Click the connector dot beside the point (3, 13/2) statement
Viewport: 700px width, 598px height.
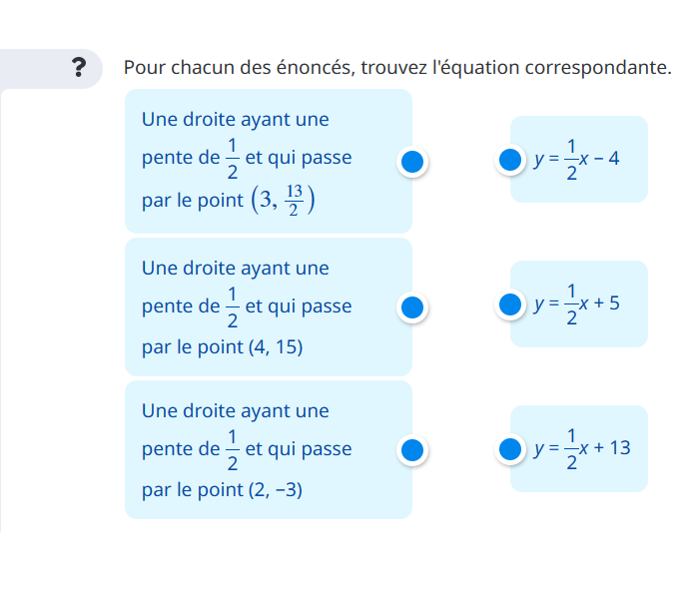pyautogui.click(x=412, y=161)
